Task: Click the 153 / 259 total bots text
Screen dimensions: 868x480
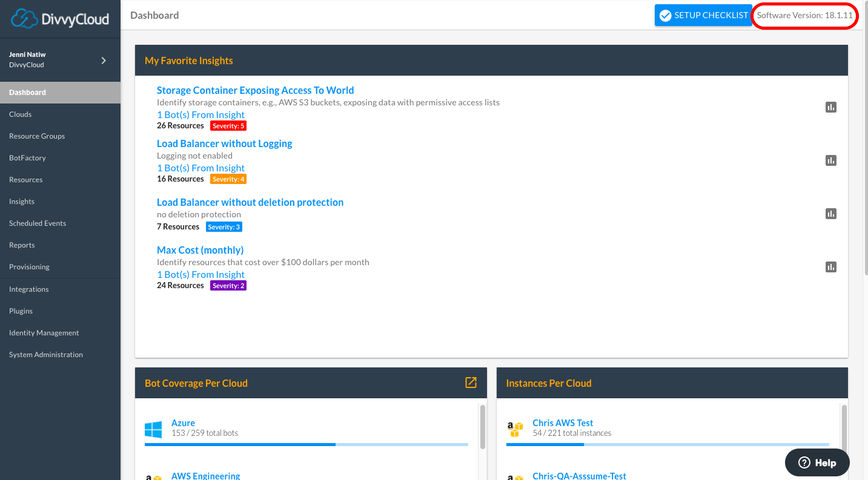Action: pos(205,433)
